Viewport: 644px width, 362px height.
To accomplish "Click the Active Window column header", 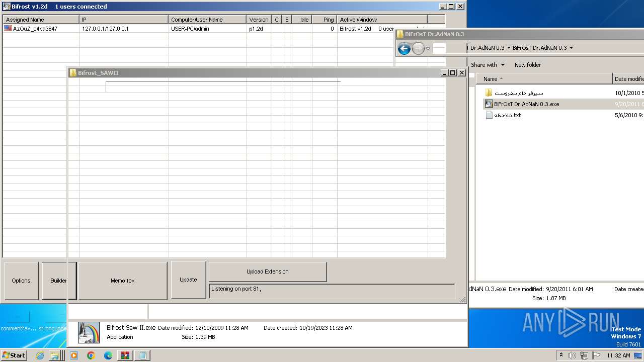I will [382, 20].
